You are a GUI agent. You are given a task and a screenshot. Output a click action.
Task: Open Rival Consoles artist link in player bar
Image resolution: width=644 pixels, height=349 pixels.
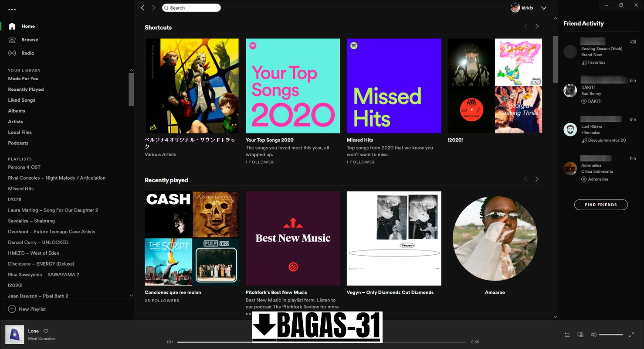coord(42,339)
